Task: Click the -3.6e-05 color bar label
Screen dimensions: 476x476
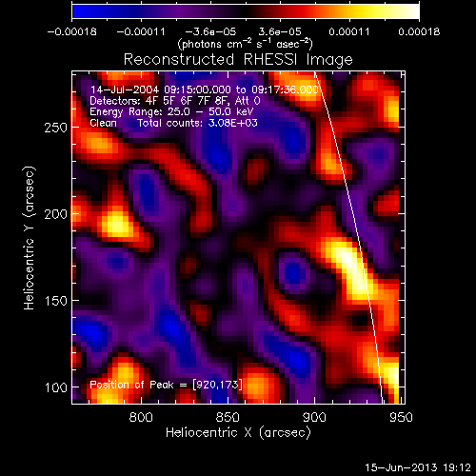Action: pos(210,31)
